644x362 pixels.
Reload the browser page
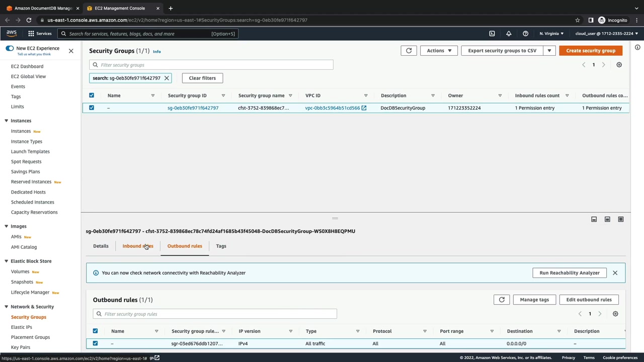29,20
